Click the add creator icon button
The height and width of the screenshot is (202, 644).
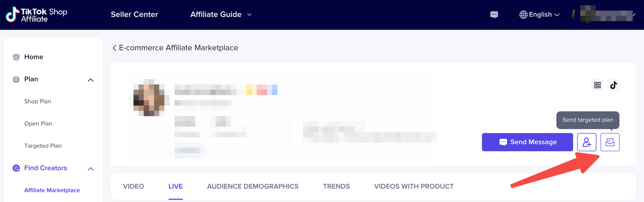[587, 142]
